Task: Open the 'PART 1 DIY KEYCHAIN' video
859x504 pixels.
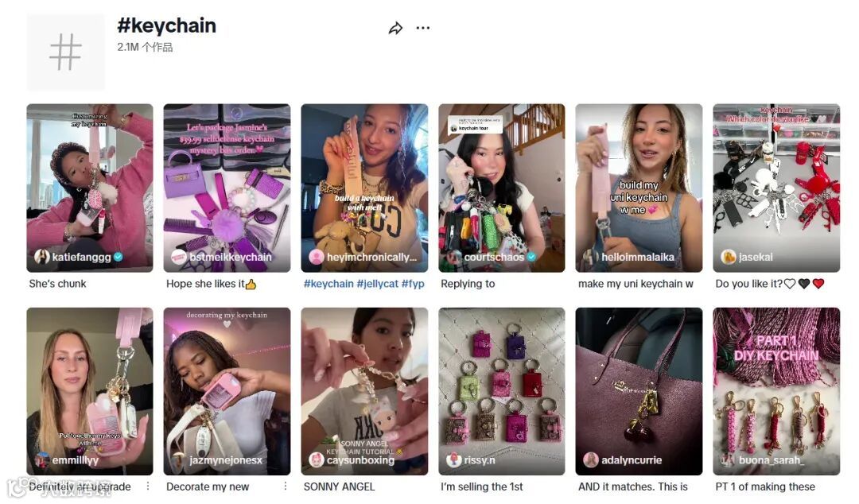Action: coord(775,391)
